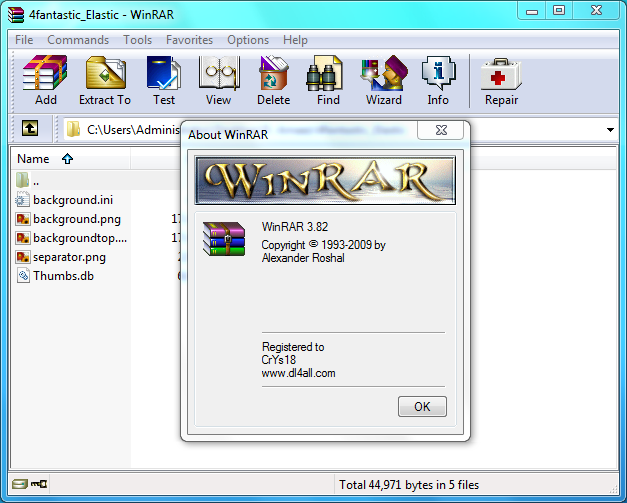Open the File menu

click(24, 40)
